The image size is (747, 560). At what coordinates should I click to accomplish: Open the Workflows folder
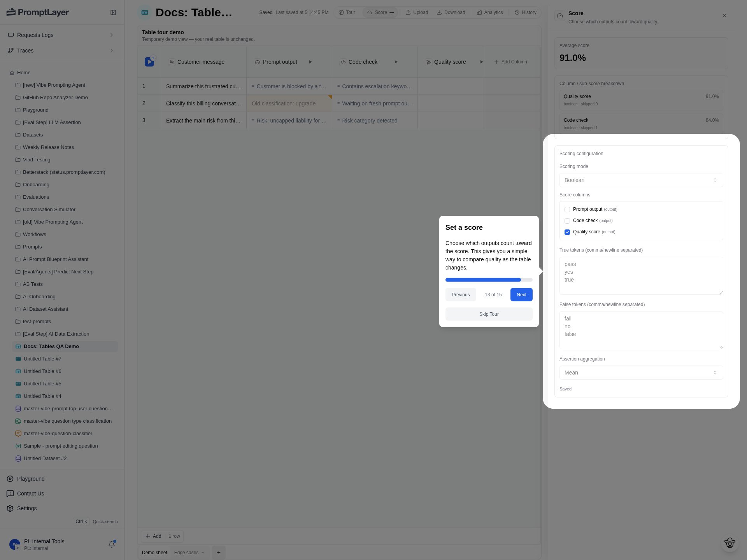click(x=34, y=234)
